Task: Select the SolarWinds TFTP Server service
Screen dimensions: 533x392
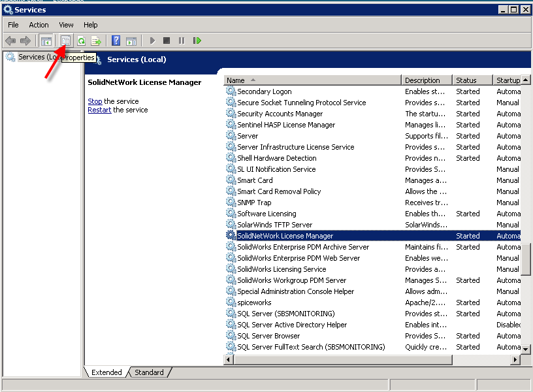Action: pos(274,225)
